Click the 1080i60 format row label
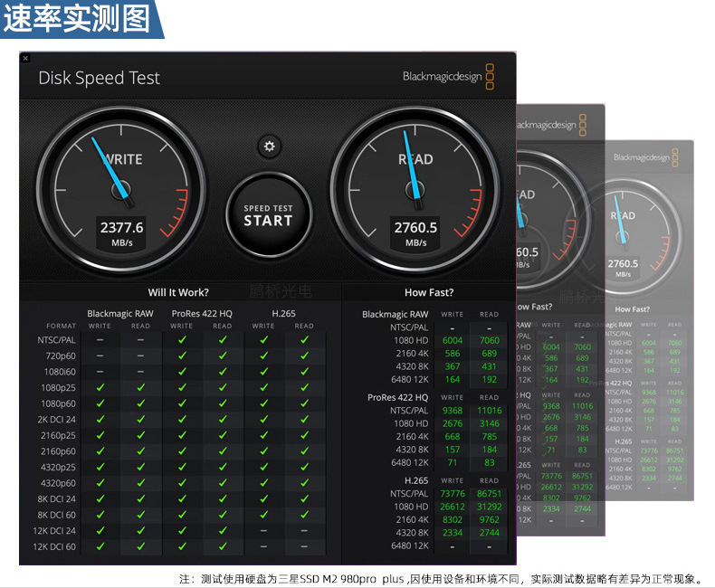 [x=60, y=372]
